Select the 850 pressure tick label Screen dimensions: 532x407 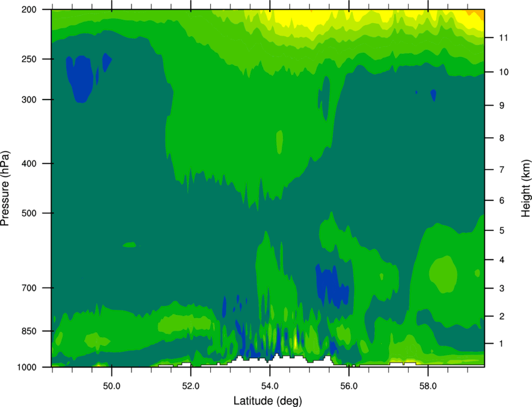[x=29, y=331]
